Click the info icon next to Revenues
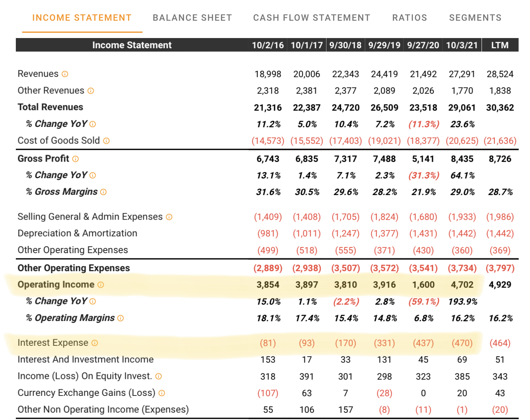The image size is (530, 420). tap(65, 74)
